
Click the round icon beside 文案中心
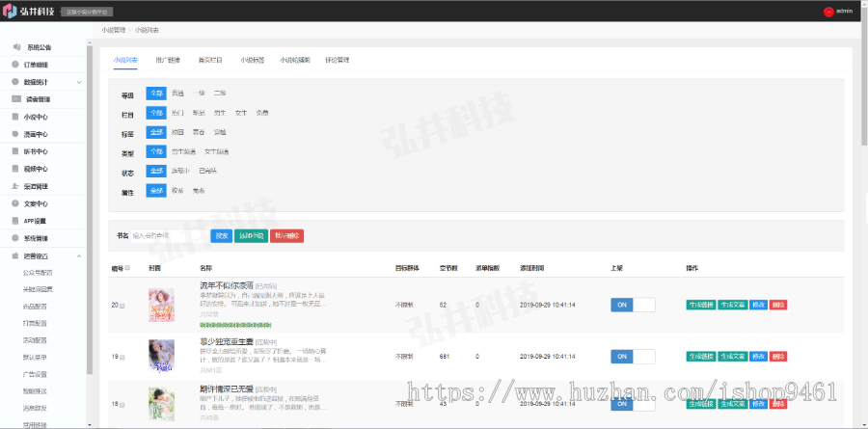(x=15, y=203)
